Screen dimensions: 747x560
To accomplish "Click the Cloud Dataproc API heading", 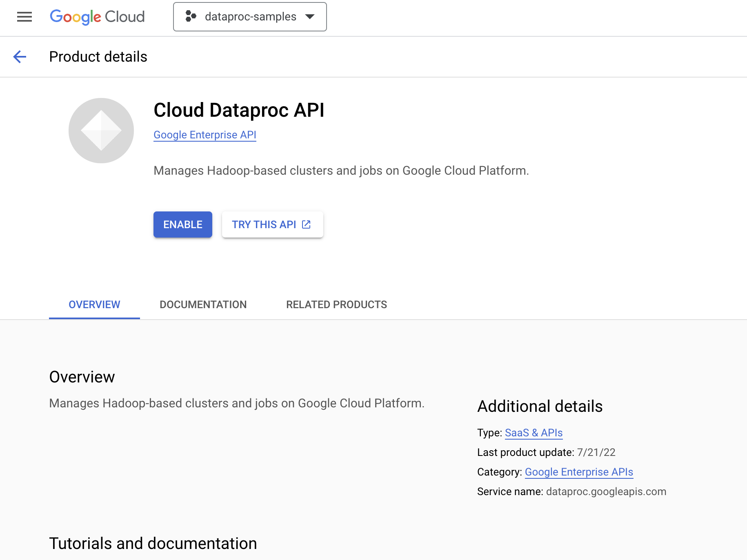I will pyautogui.click(x=239, y=110).
